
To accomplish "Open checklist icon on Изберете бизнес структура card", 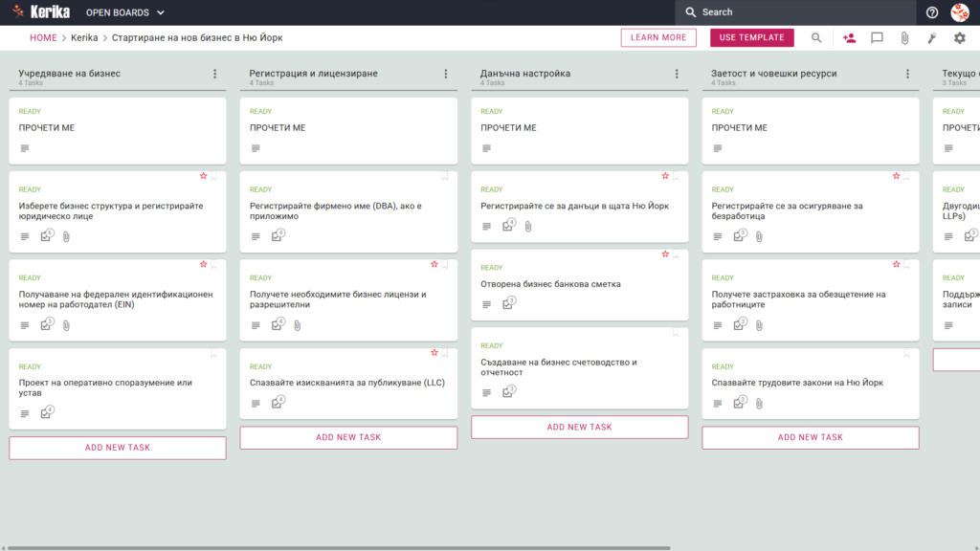I will (47, 235).
